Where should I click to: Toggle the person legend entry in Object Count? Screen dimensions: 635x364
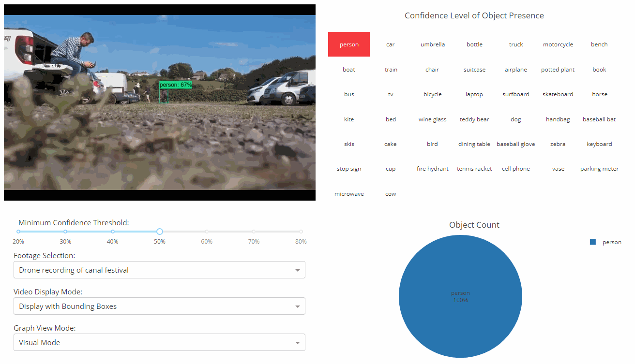point(606,242)
